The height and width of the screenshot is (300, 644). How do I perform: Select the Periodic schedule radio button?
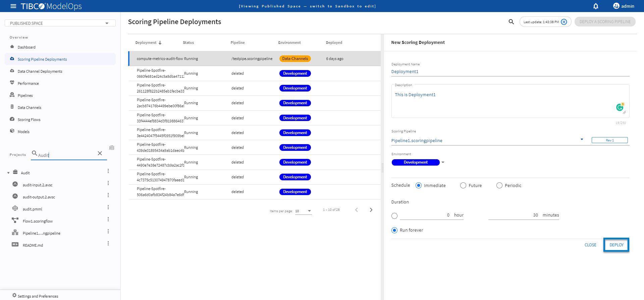(499, 185)
